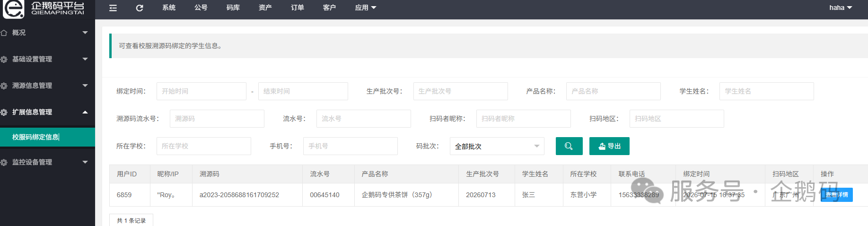
Task: Click nickname cell "Roy。
Action: [166, 195]
